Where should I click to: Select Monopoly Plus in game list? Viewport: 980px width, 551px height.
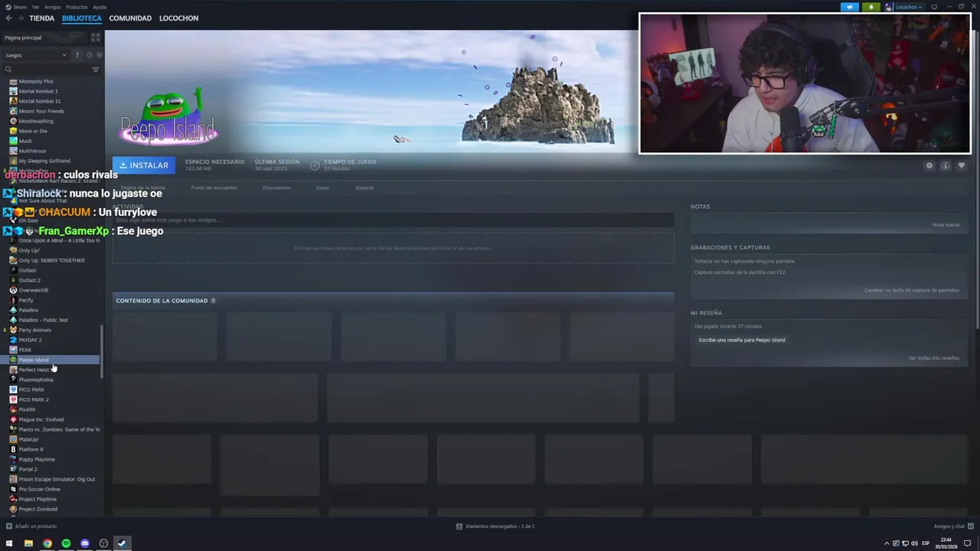(x=36, y=81)
